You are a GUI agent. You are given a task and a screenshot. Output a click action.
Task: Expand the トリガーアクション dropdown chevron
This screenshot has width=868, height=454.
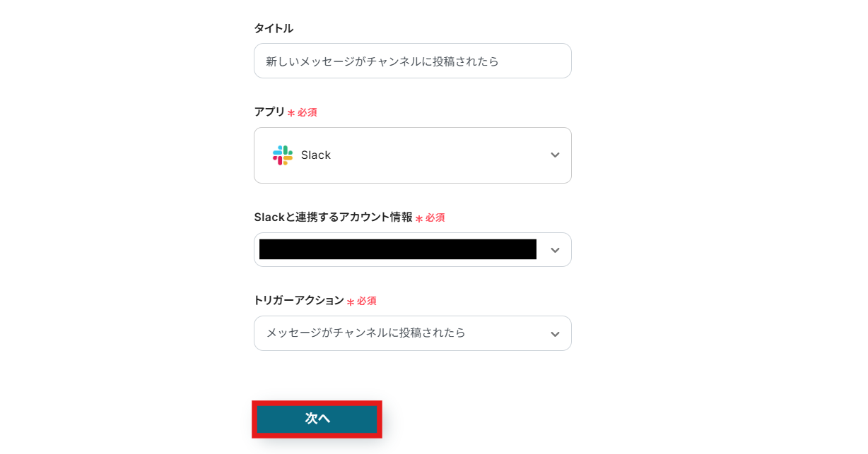pyautogui.click(x=555, y=333)
